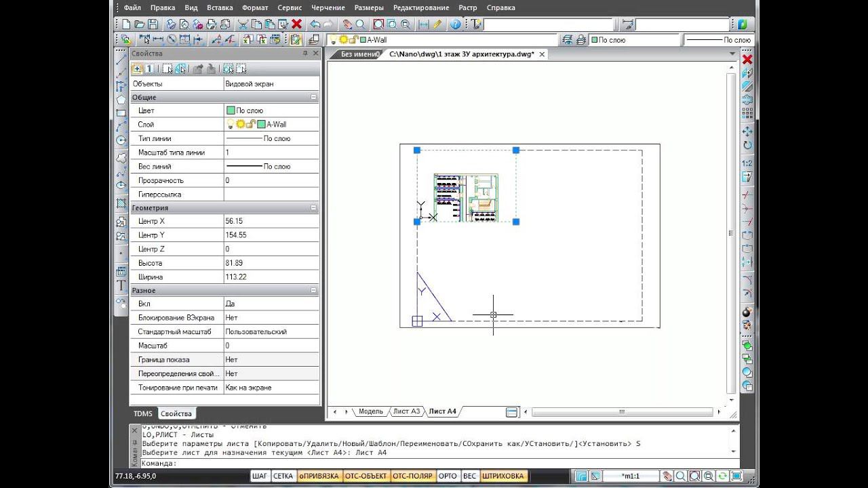Open Help with the blue question icon
Viewport: 868px width, 488px height.
[455, 24]
